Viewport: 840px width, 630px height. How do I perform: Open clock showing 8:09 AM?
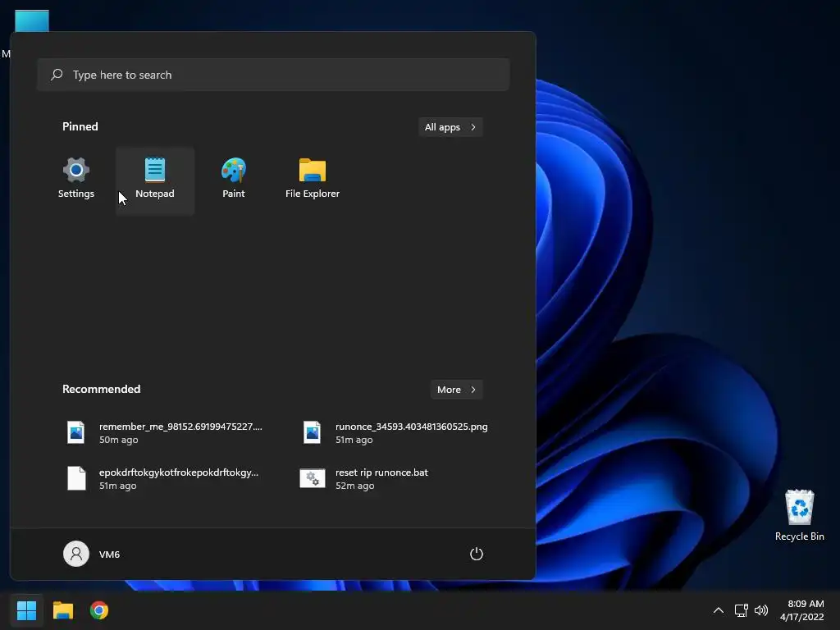click(x=802, y=610)
